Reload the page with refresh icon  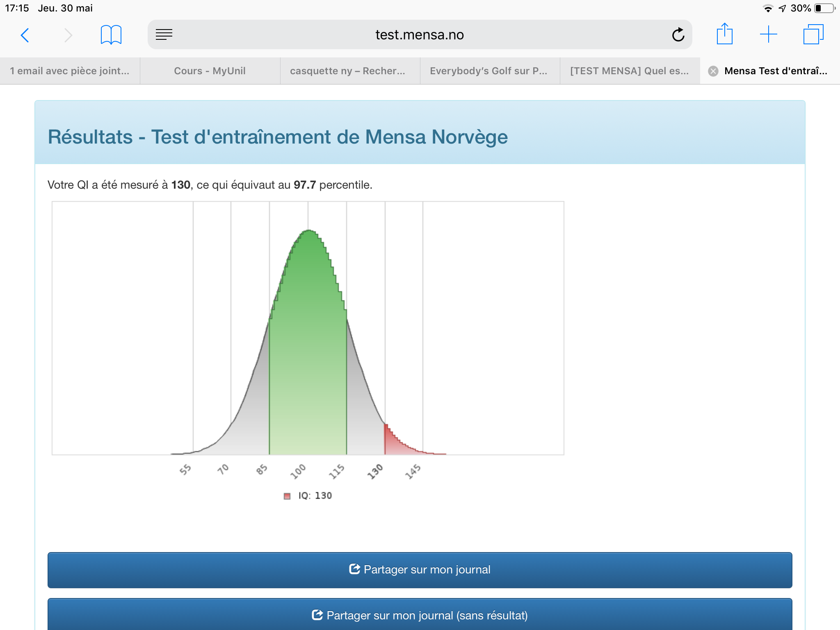678,35
